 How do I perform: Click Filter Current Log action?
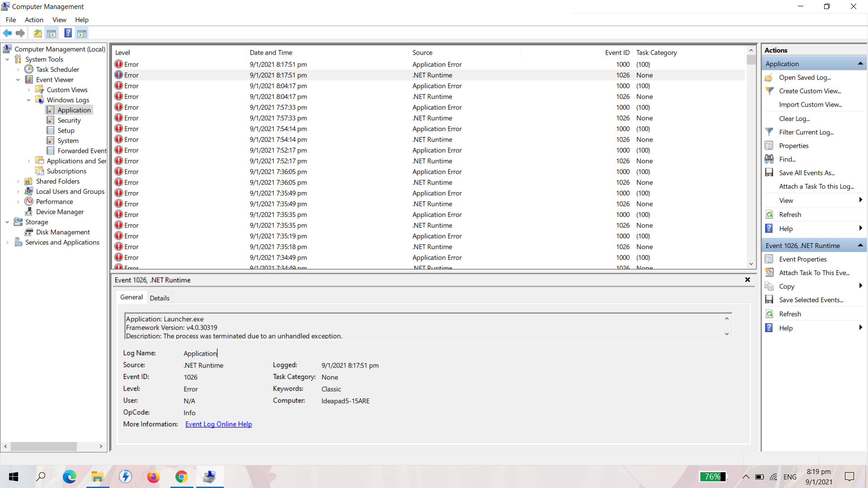pos(806,132)
